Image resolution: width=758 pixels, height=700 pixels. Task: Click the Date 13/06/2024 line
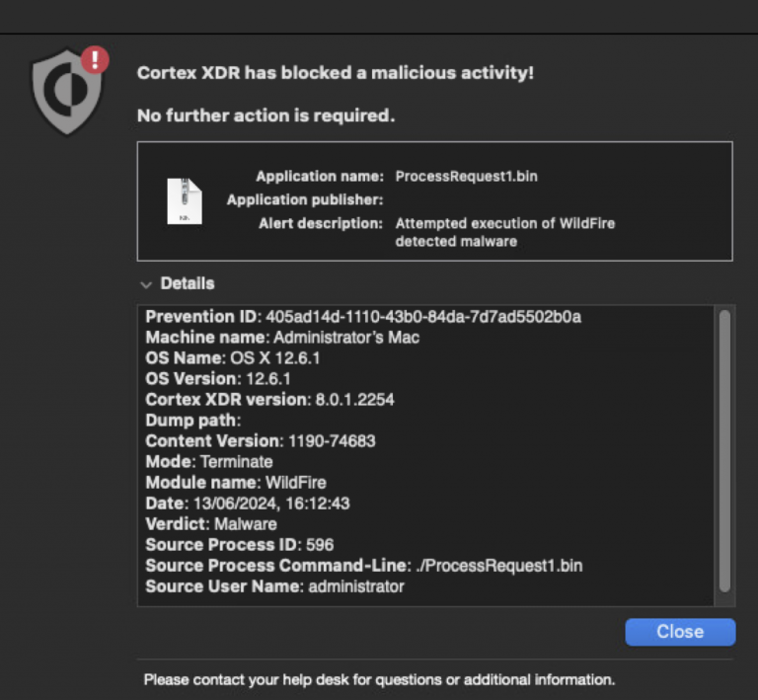coord(248,504)
